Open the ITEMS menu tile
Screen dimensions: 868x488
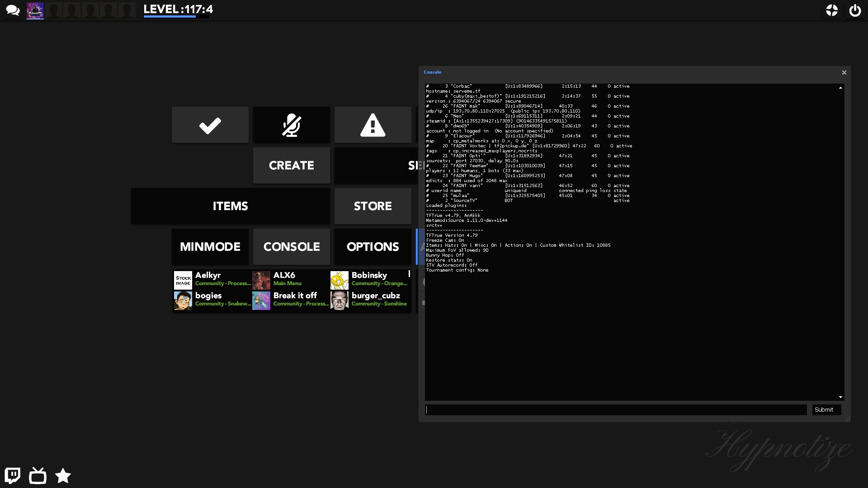(x=230, y=206)
